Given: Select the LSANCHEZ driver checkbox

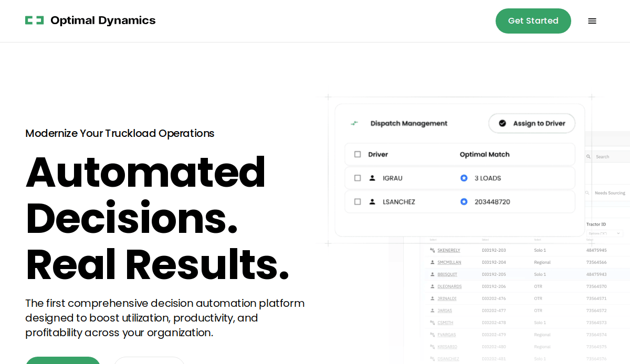Looking at the screenshot, I should point(358,201).
